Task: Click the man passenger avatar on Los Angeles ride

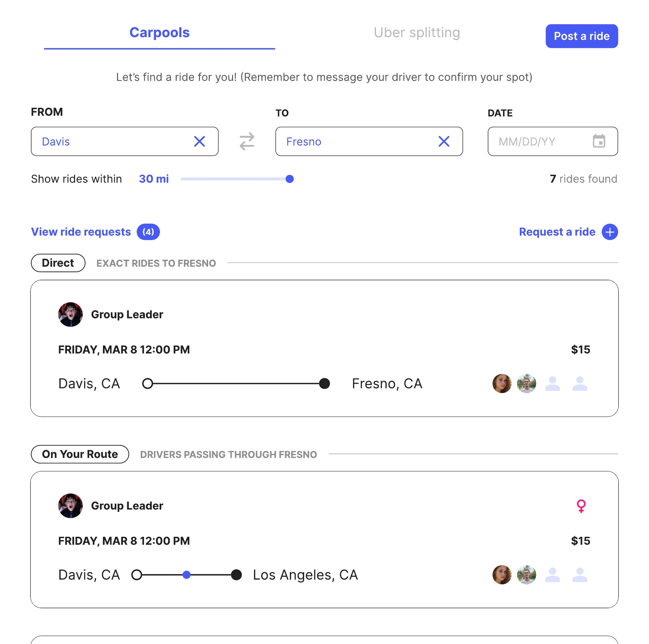Action: point(526,575)
